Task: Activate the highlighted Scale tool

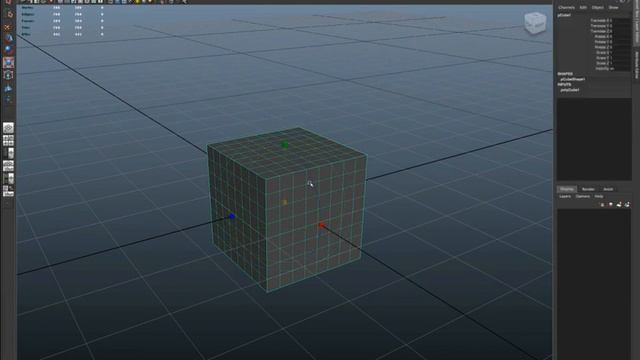Action: coord(9,62)
